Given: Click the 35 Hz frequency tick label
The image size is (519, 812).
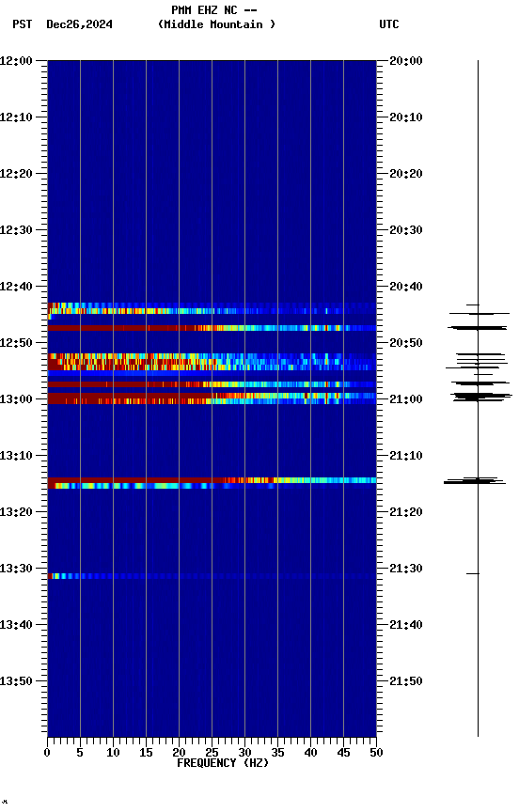Looking at the screenshot, I should pos(277,753).
